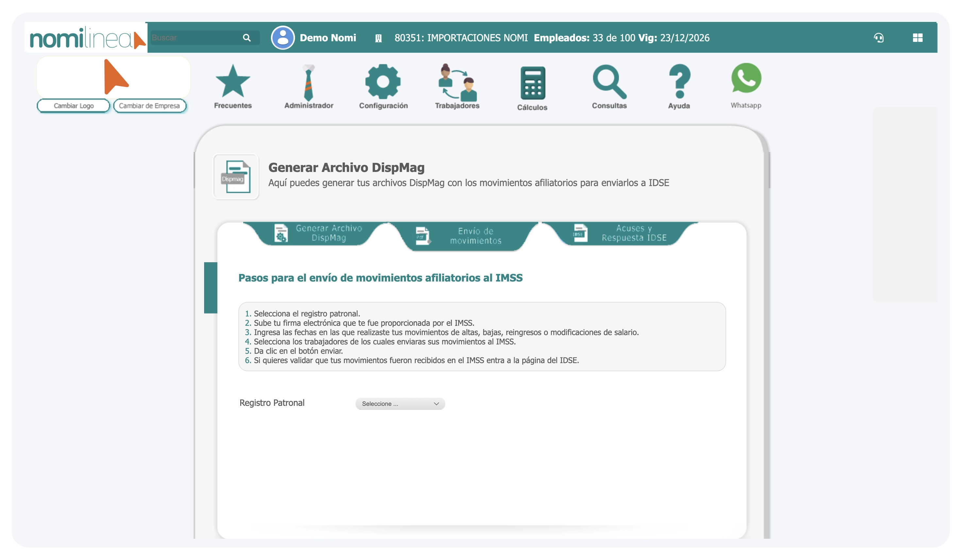
Task: Open the Registro Patronal selection dropdown
Action: tap(399, 403)
